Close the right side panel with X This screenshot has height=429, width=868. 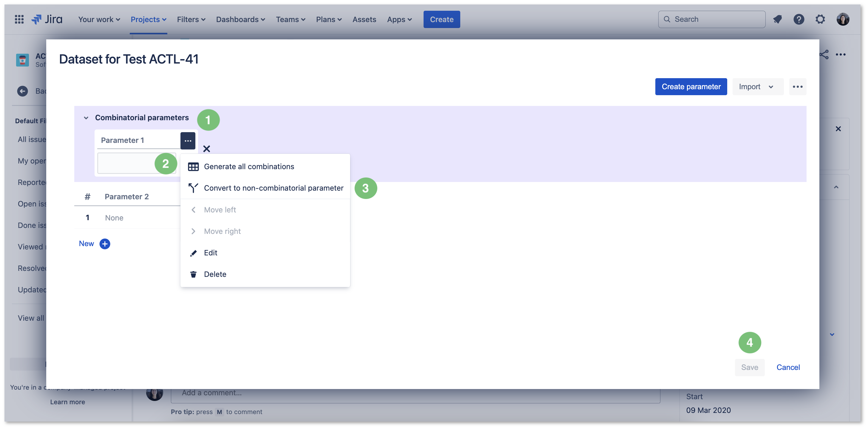coord(838,129)
